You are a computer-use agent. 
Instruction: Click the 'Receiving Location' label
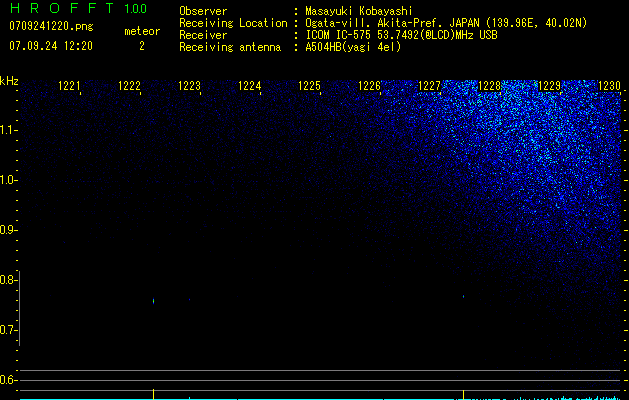point(233,23)
